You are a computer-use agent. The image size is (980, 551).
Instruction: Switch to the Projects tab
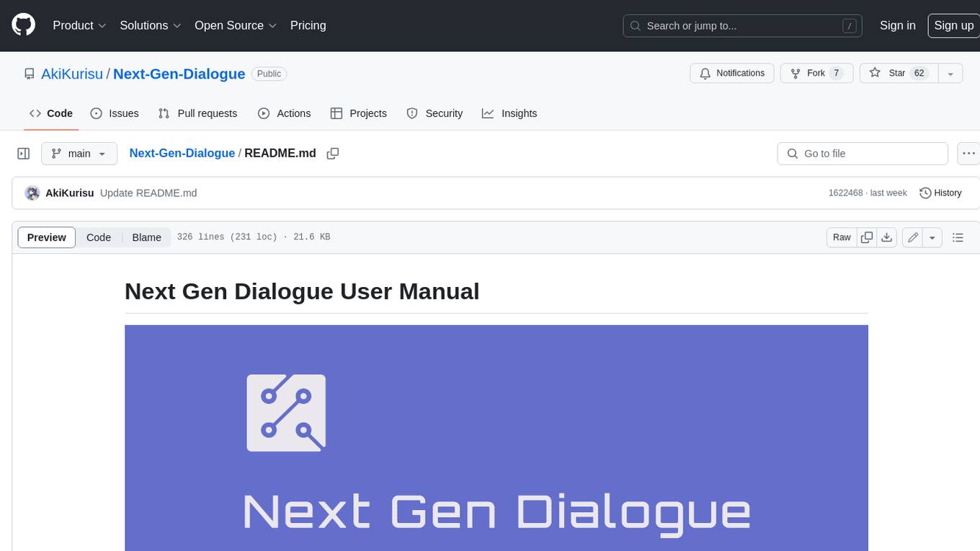(x=359, y=113)
